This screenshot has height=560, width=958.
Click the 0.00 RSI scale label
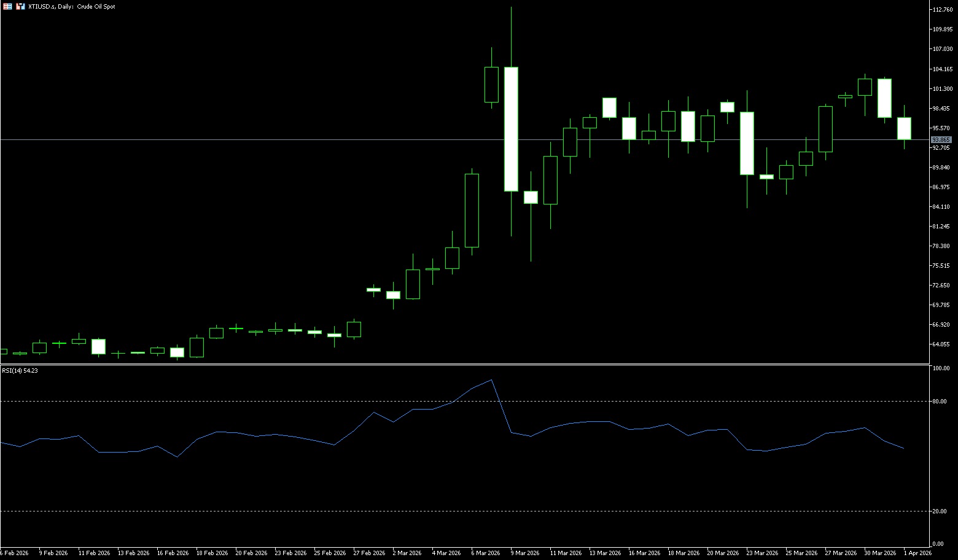tap(938, 544)
